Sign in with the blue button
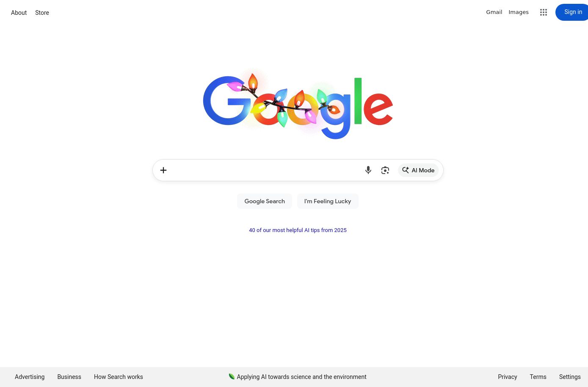588x387 pixels. pos(572,12)
